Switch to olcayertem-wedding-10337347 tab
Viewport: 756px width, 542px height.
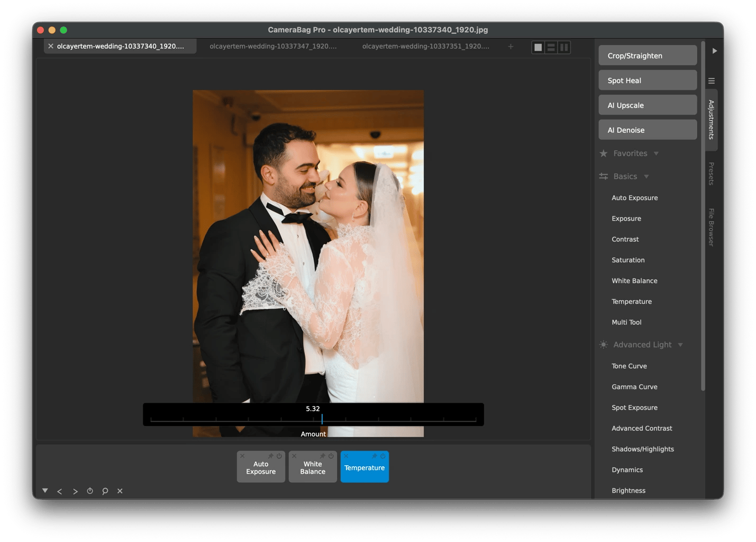[273, 47]
